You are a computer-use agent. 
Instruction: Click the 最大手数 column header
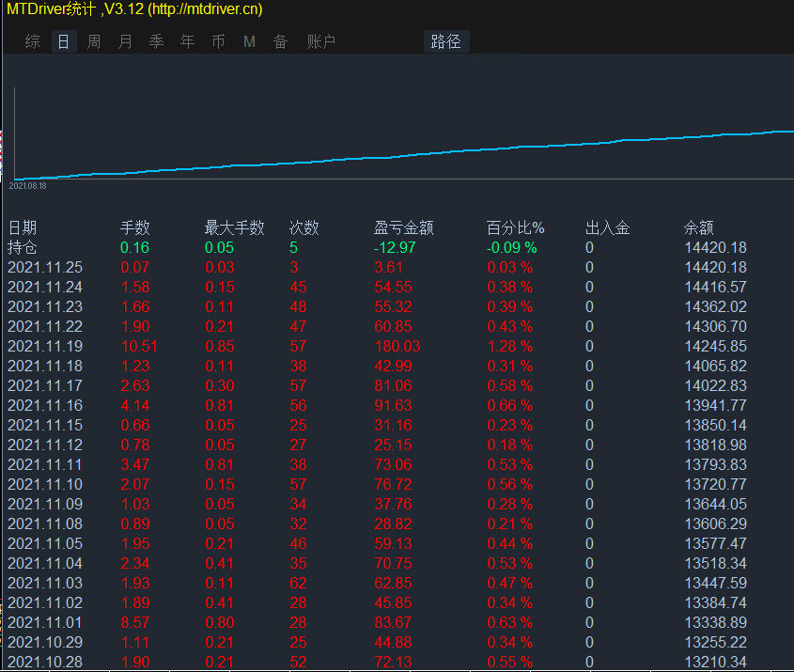[x=235, y=227]
